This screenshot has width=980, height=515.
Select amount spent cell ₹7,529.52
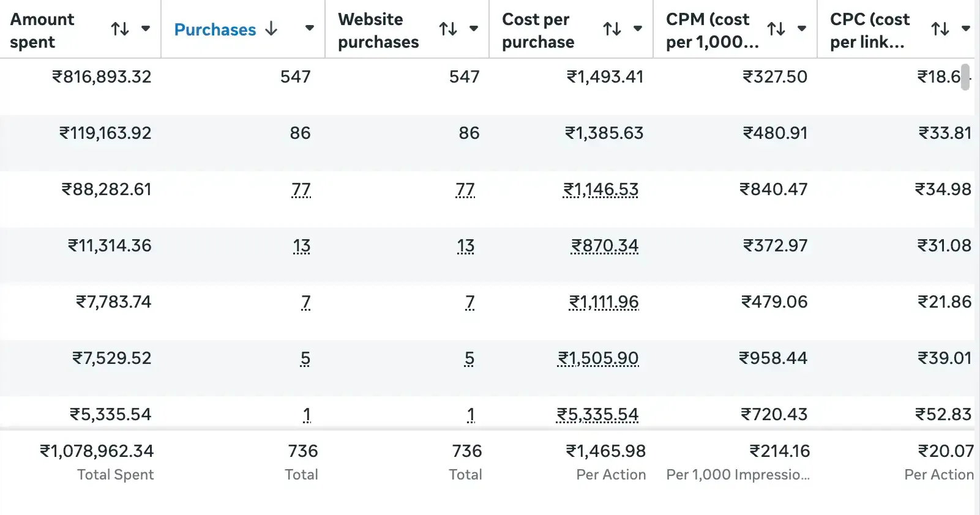(112, 358)
